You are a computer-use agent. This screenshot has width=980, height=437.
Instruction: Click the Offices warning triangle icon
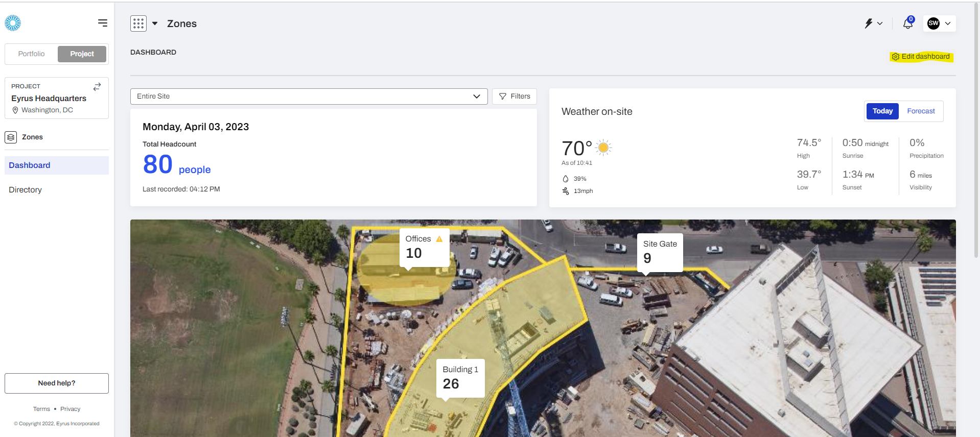439,239
